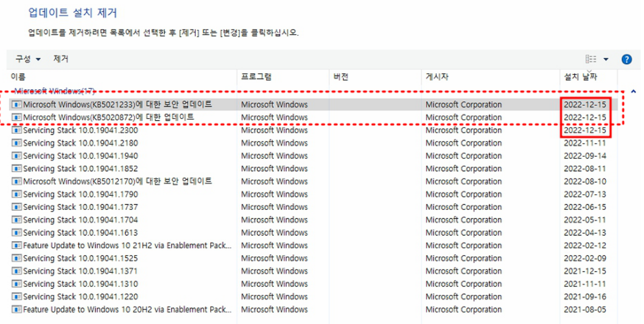Viewport: 644px width, 324px height.
Task: Select Servicing Stack 10.0.19041.1790 name
Action: (x=80, y=194)
